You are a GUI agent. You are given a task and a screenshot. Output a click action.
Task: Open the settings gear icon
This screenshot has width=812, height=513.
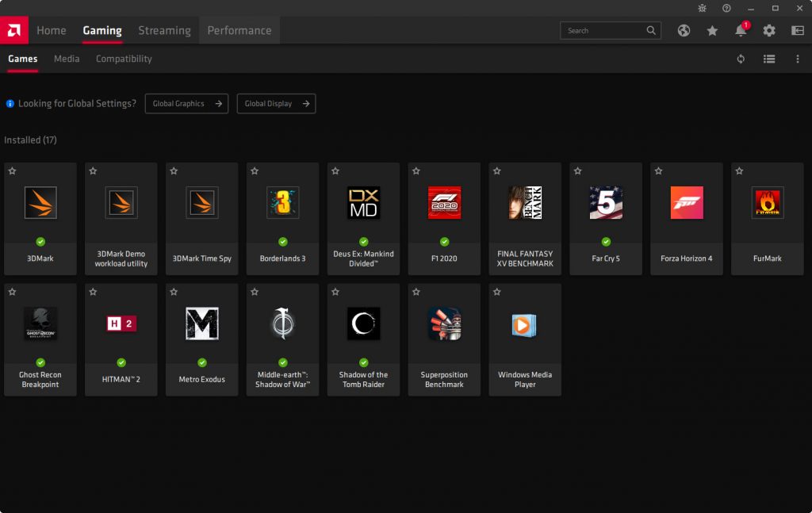click(x=769, y=31)
